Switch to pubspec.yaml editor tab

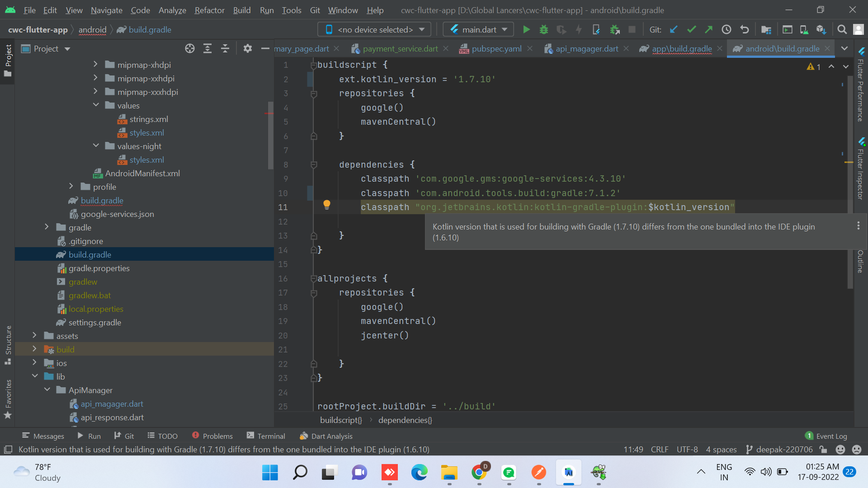(496, 48)
